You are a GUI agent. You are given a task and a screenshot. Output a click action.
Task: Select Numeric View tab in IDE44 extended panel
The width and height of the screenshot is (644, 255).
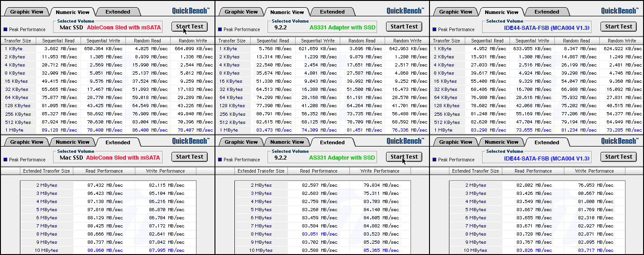tap(501, 142)
